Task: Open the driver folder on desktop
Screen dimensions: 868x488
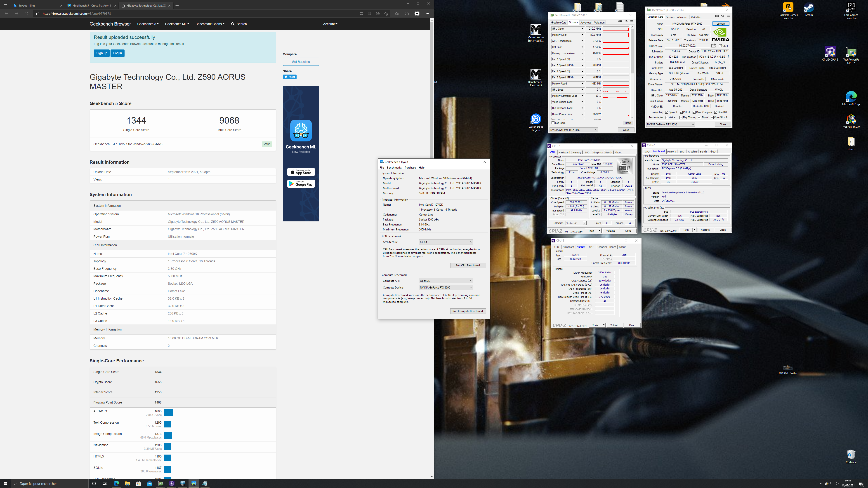Action: point(851,143)
